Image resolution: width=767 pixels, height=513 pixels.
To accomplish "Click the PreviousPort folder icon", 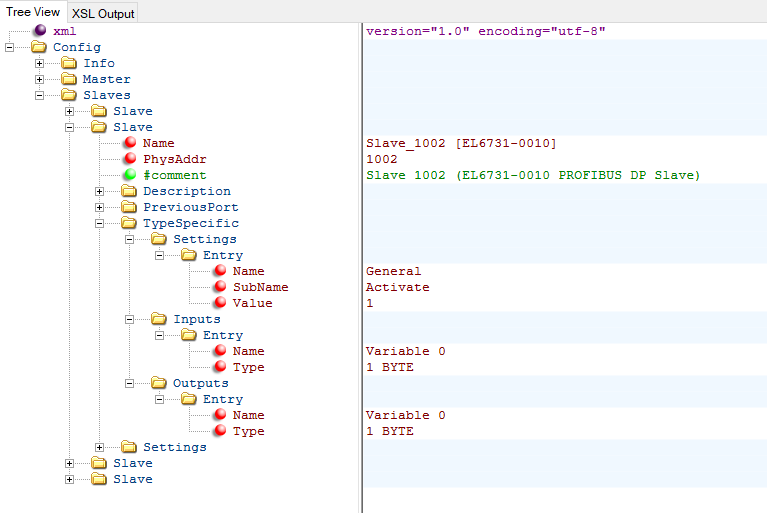I will click(x=129, y=207).
